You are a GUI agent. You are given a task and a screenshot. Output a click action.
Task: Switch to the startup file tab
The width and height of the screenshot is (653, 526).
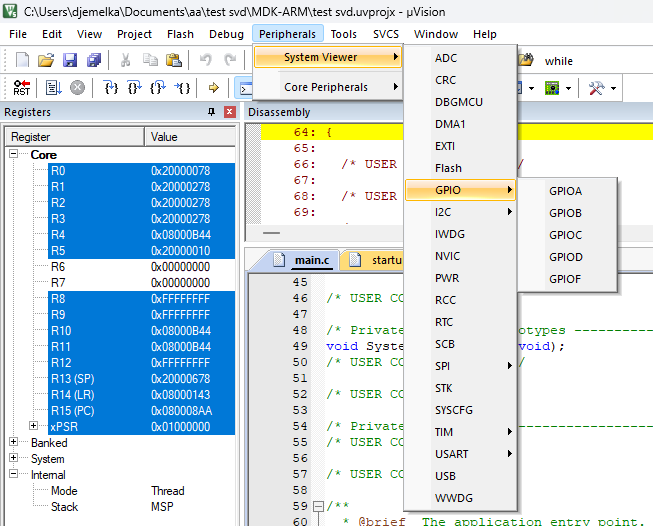(x=375, y=260)
